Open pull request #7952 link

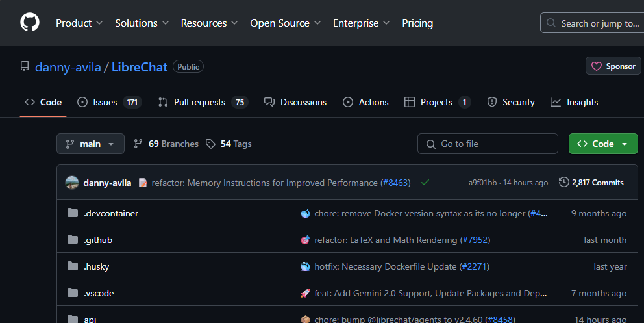[x=475, y=240]
